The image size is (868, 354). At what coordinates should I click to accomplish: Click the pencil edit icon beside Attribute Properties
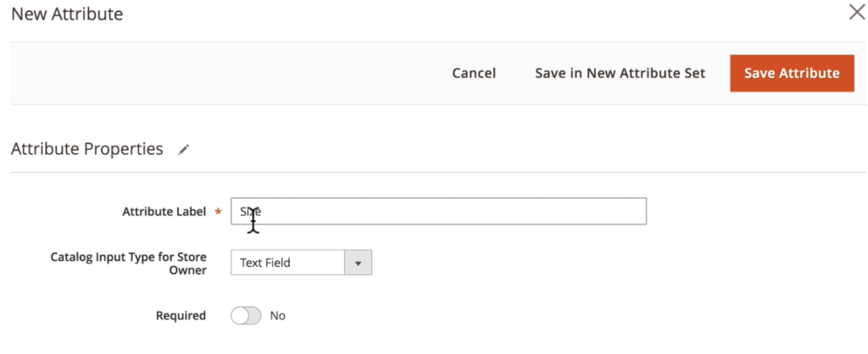tap(184, 150)
